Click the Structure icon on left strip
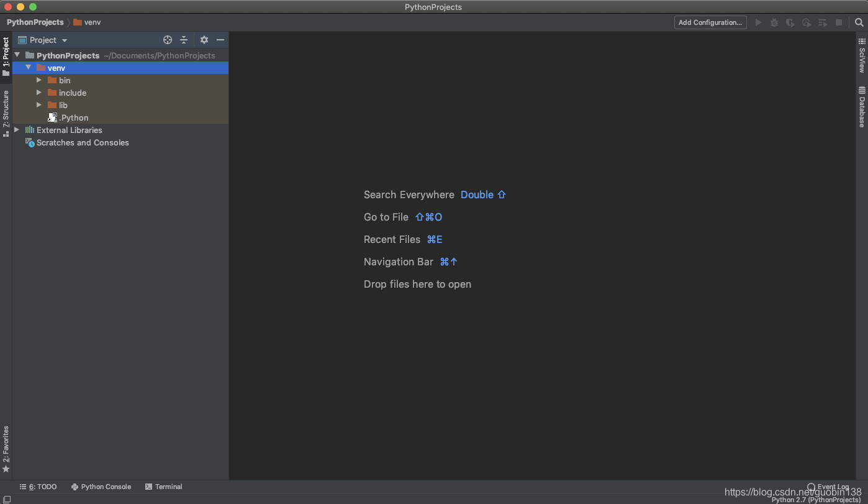 point(6,134)
